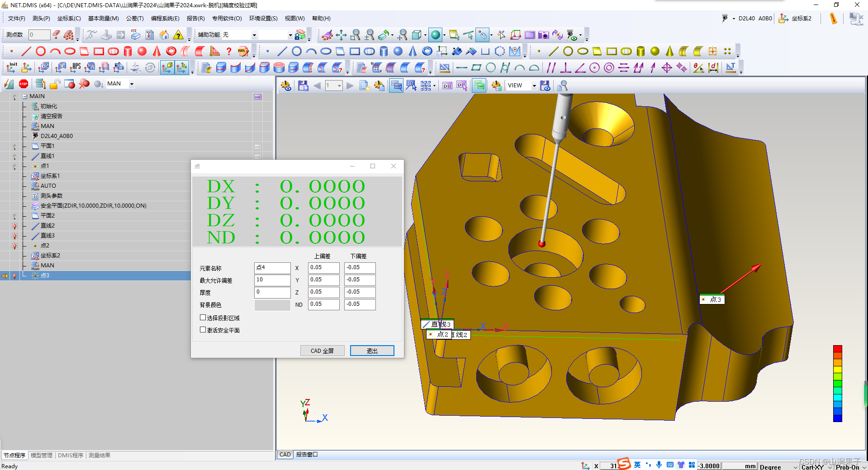The width and height of the screenshot is (868, 470).
Task: Click the red STOP icon
Action: coord(24,84)
